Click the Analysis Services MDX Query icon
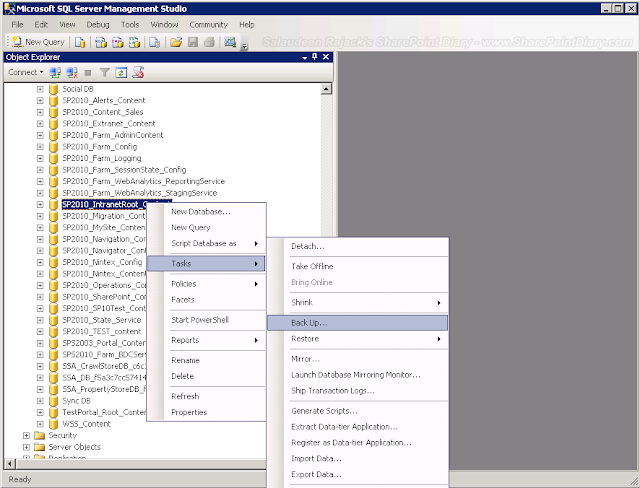The image size is (640, 488). pos(101,42)
